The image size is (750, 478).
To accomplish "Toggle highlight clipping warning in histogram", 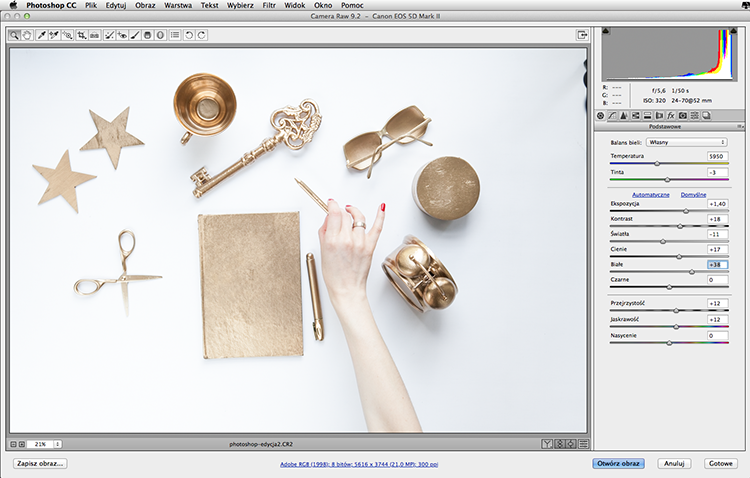I will (x=734, y=31).
